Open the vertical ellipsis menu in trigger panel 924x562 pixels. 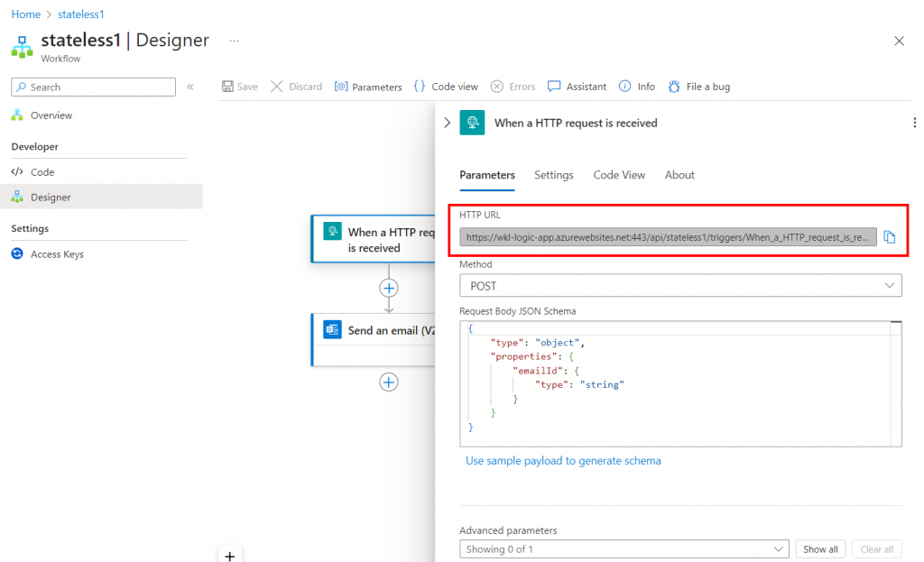coord(914,123)
